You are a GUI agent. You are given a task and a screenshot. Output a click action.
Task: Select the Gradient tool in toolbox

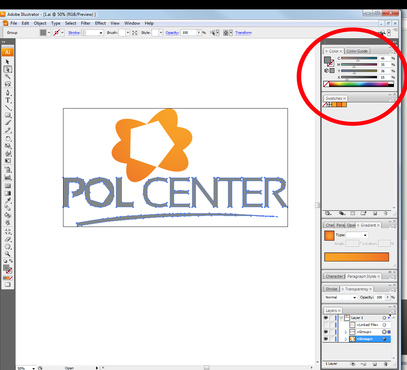pyautogui.click(x=7, y=193)
